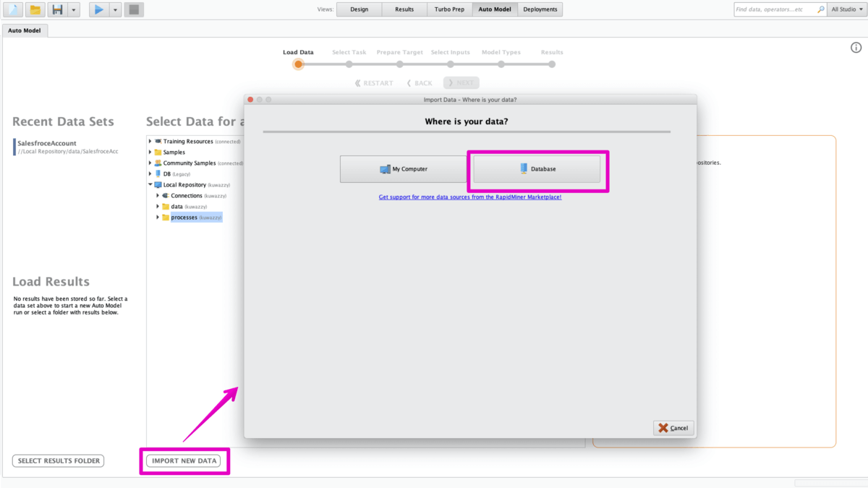Click the RESTART button

pos(374,83)
